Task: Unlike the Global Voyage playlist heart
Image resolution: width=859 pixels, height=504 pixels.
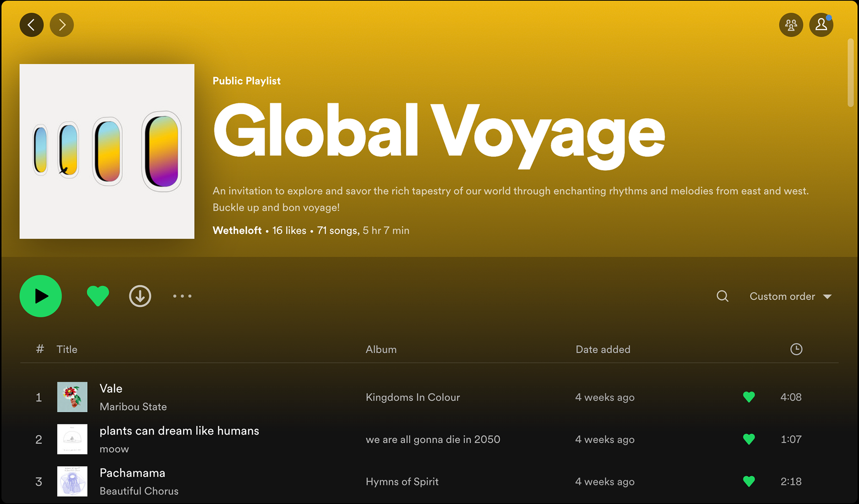Action: pos(98,296)
